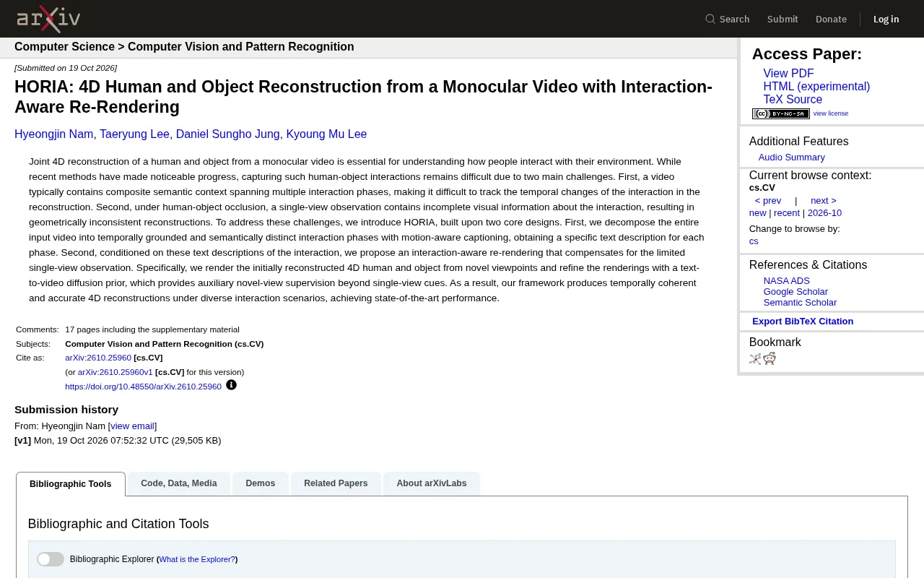Share paper via Reddit icon
Image resolution: width=924 pixels, height=578 pixels.
770,358
